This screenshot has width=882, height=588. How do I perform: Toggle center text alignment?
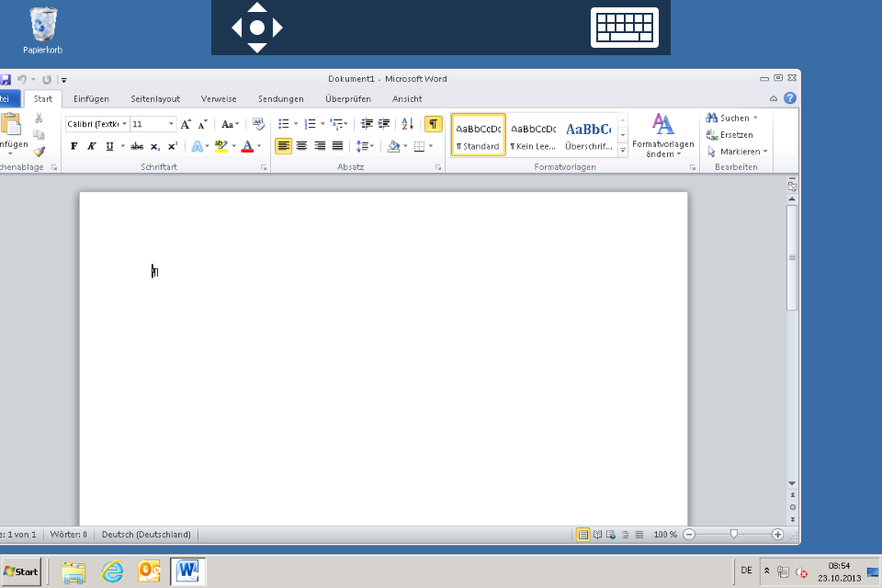click(x=301, y=146)
